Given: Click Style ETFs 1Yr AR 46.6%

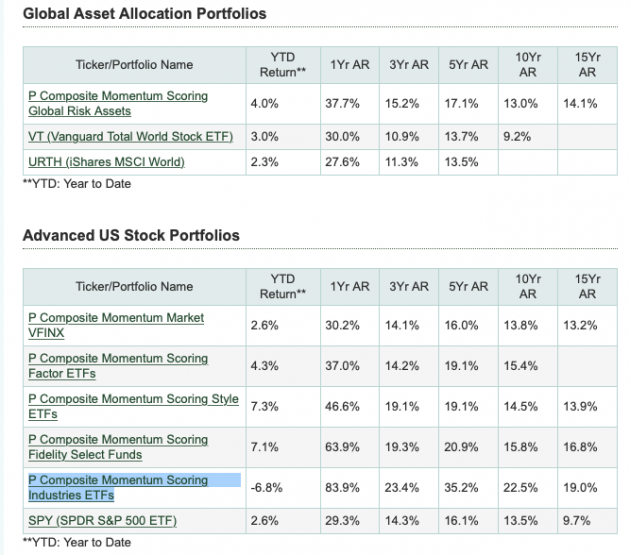Looking at the screenshot, I should pyautogui.click(x=342, y=406).
